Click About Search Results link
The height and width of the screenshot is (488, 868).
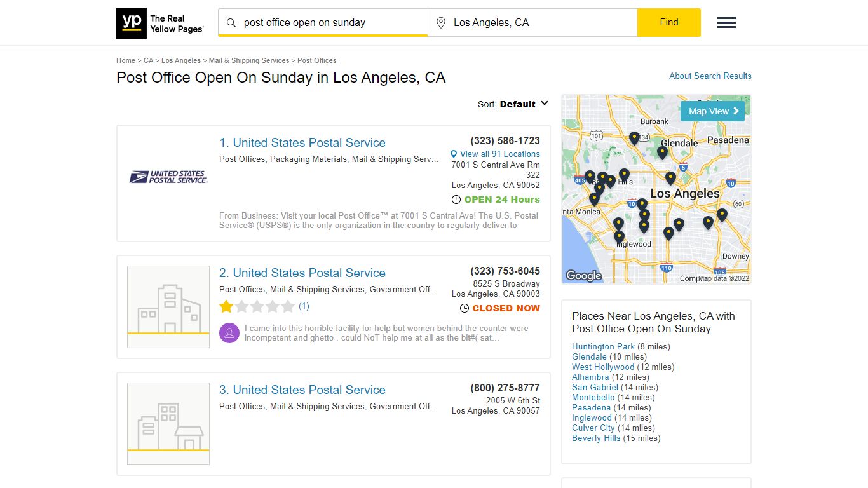[710, 76]
